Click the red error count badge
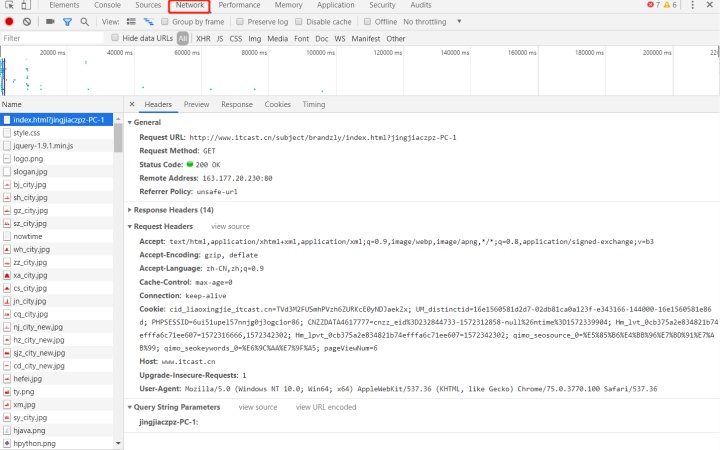This screenshot has height=450, width=720. click(x=653, y=5)
